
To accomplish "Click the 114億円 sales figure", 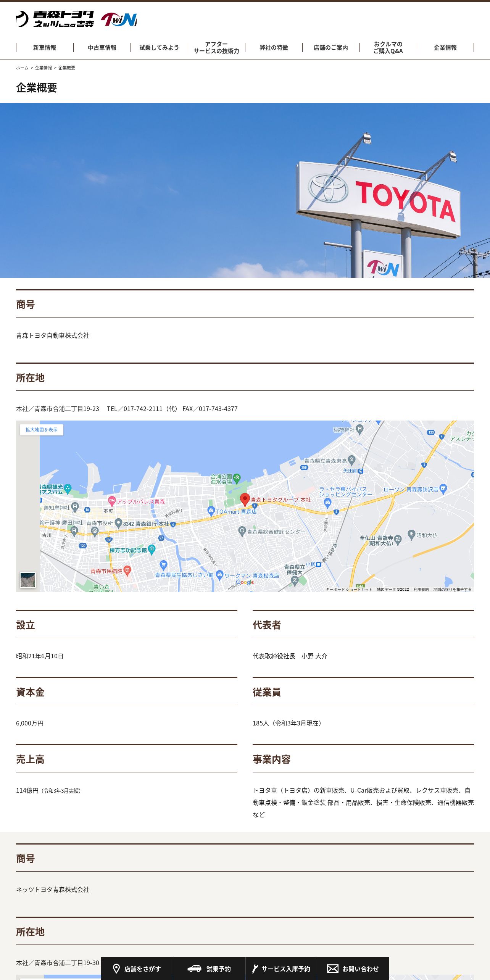I will (x=27, y=790).
